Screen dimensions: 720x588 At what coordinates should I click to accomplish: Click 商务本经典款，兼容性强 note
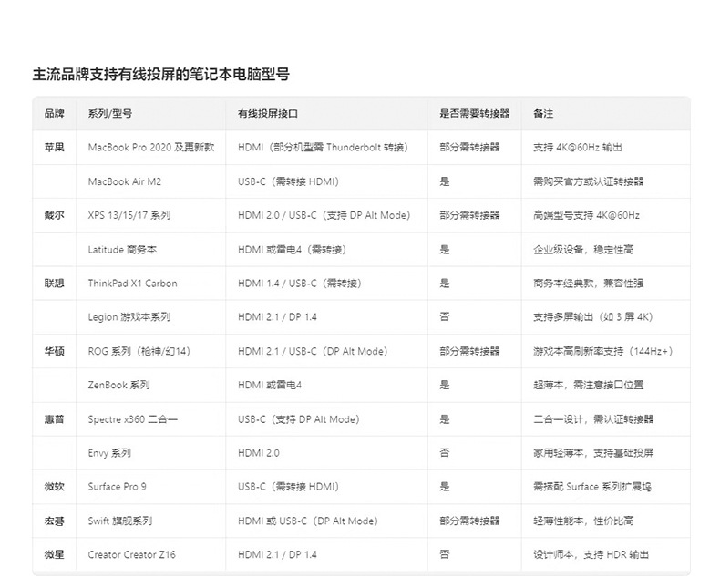588,284
